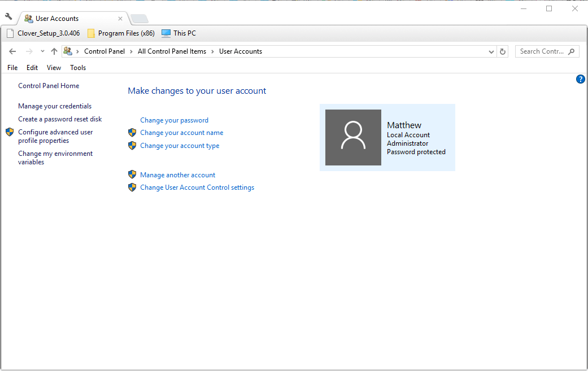
Task: Open the View menu
Action: pyautogui.click(x=54, y=67)
